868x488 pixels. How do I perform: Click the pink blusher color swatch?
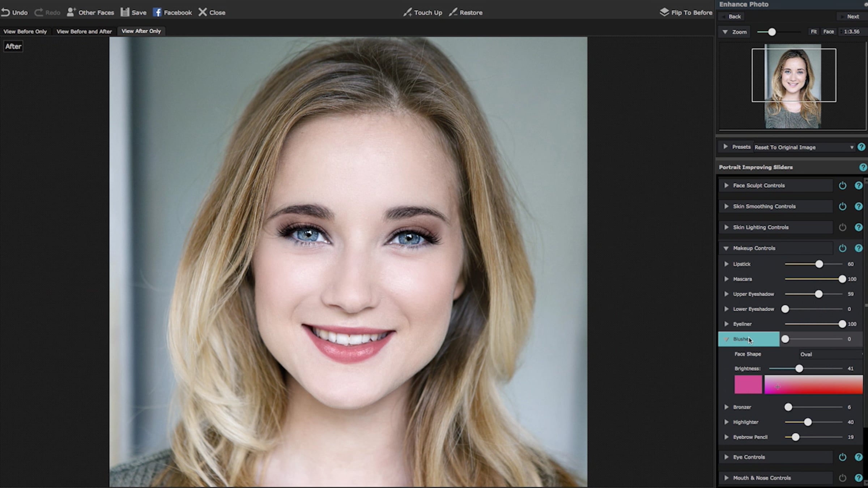coord(748,385)
